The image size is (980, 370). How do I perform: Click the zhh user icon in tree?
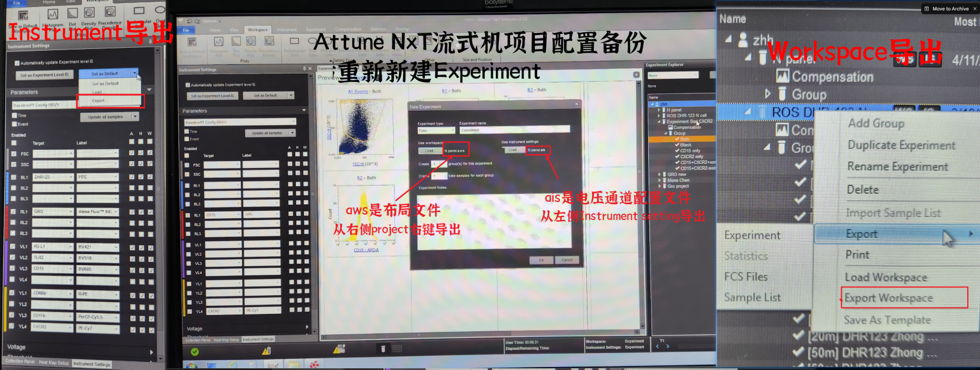pos(743,40)
